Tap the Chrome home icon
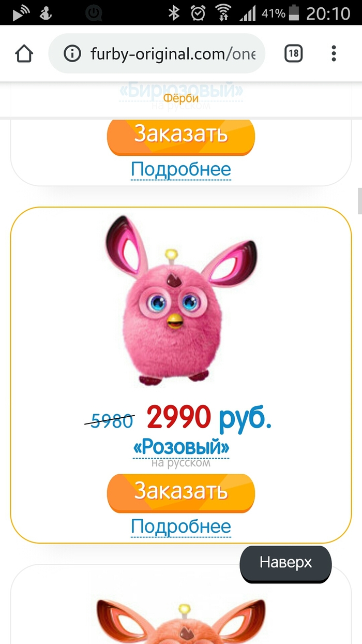The image size is (362, 644). pos(24,53)
